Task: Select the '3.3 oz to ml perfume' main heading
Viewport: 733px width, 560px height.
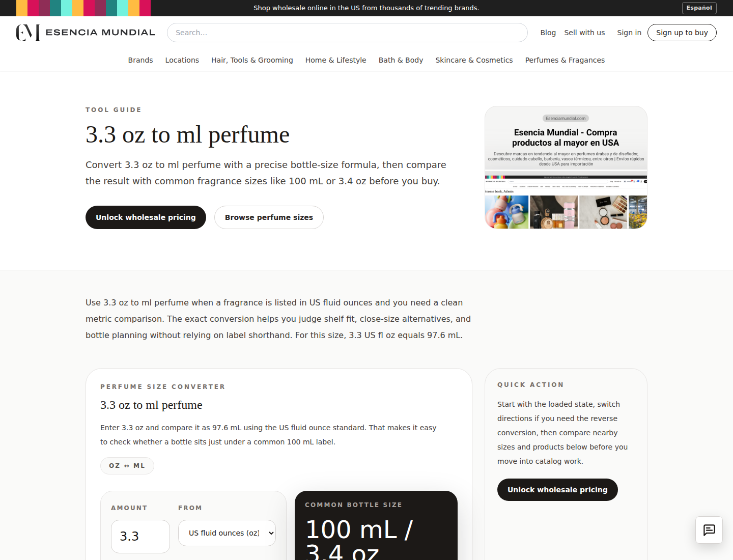Action: coord(187,135)
